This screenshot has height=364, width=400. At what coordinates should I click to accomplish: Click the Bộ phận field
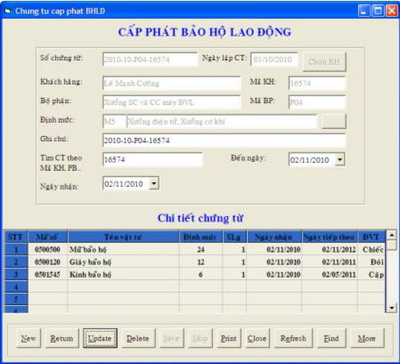click(x=172, y=102)
